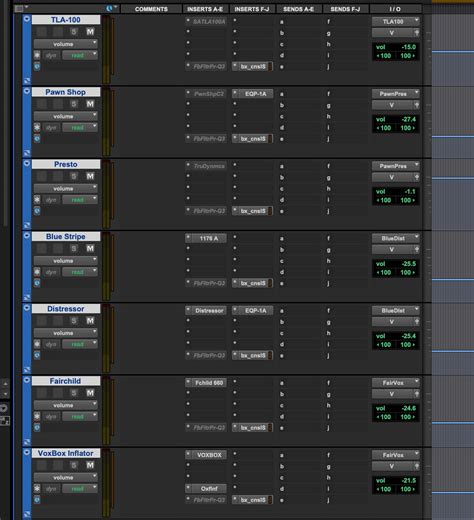
Task: Click the SENDS A-E column header
Action: click(299, 9)
